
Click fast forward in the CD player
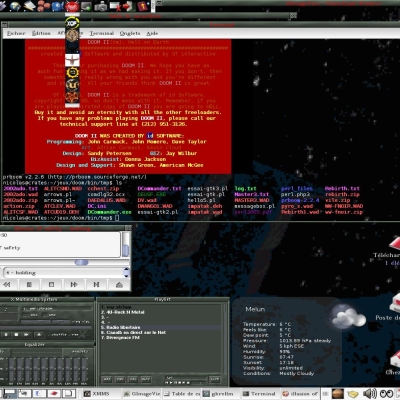74,284
